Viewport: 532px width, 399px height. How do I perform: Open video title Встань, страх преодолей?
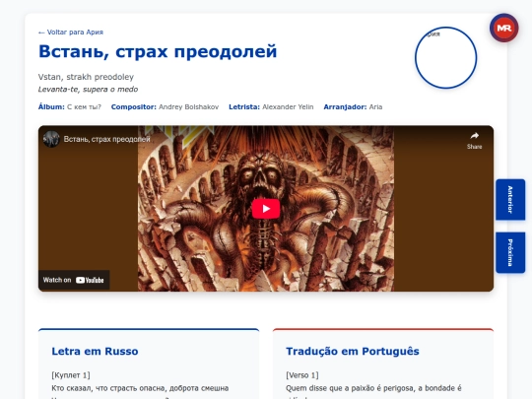click(x=106, y=139)
